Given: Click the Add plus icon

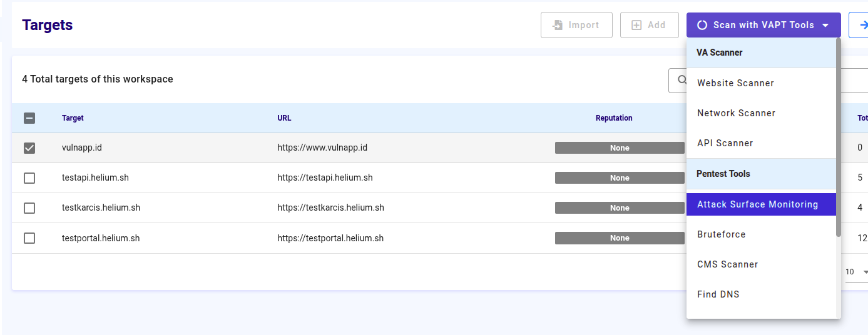Looking at the screenshot, I should [636, 25].
